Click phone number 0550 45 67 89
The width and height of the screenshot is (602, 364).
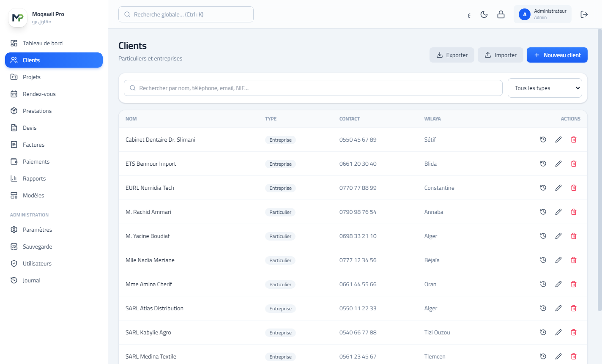[358, 140]
